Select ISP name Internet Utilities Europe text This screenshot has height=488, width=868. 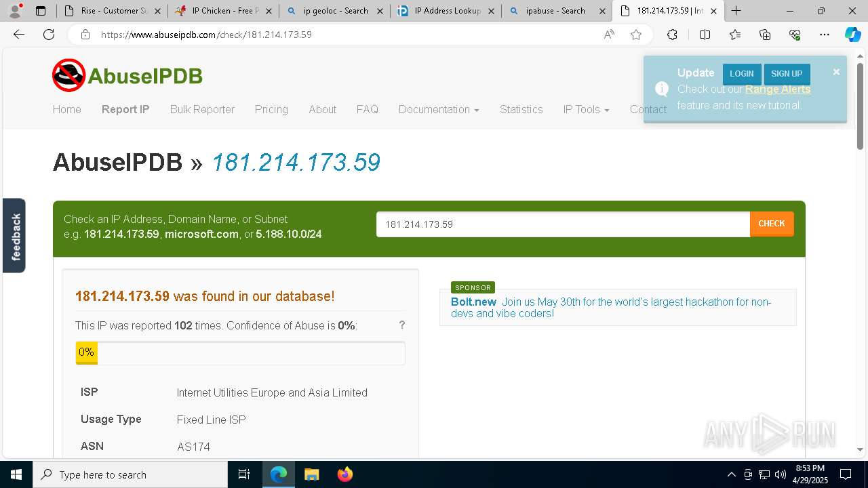[x=272, y=392]
